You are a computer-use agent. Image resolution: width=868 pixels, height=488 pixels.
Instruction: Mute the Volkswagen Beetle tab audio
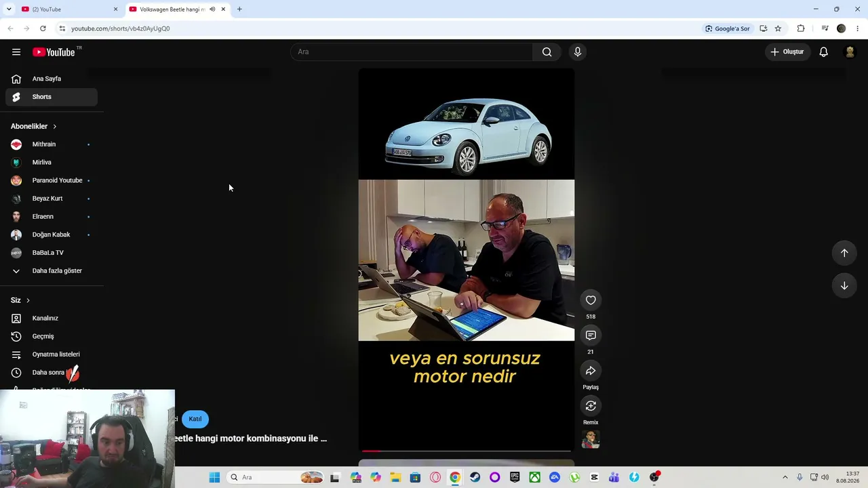[212, 9]
